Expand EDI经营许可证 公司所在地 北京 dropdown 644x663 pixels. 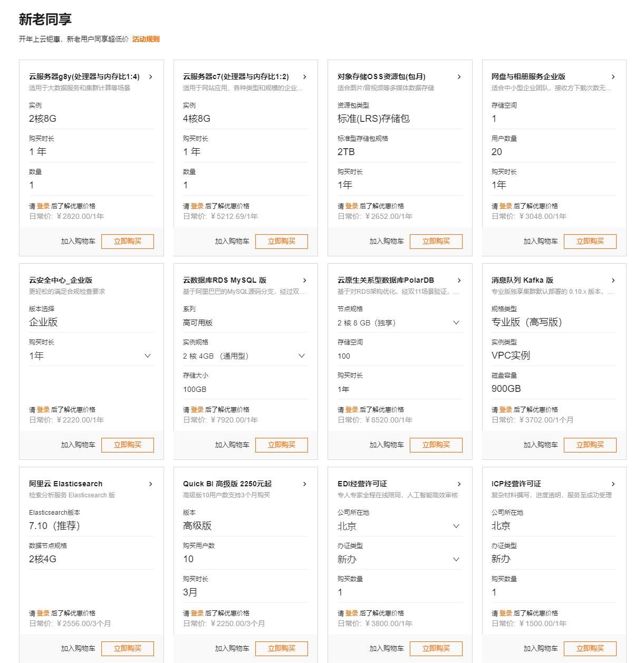(x=400, y=526)
